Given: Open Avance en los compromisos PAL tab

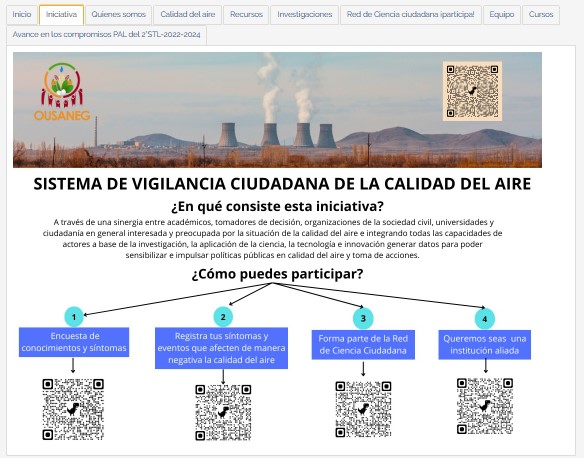Looking at the screenshot, I should [107, 35].
